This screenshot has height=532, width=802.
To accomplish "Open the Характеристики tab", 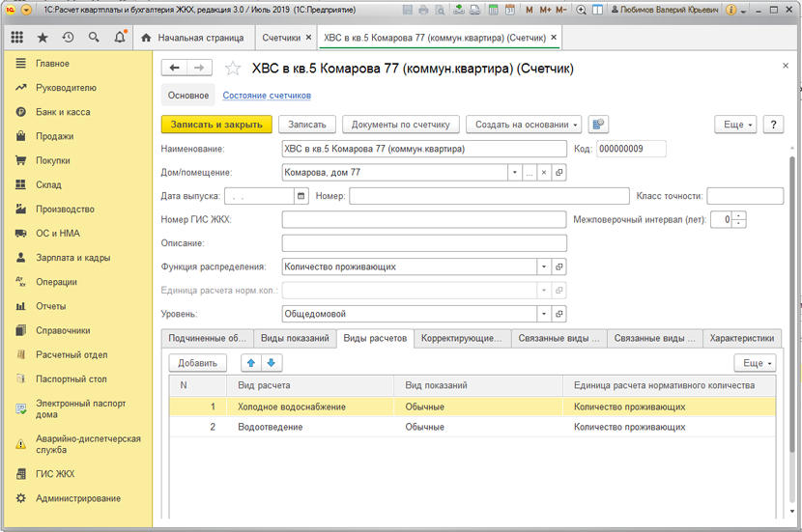I will (x=741, y=339).
